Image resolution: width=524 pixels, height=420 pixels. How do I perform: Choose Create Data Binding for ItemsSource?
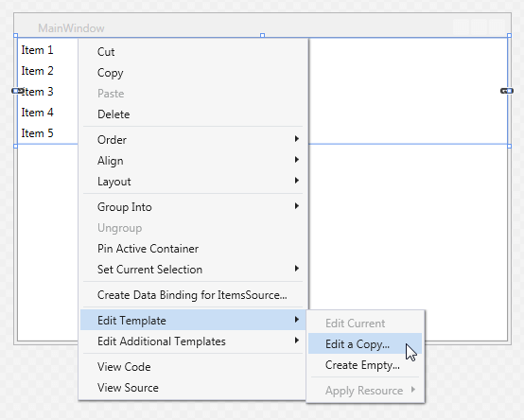tap(193, 295)
